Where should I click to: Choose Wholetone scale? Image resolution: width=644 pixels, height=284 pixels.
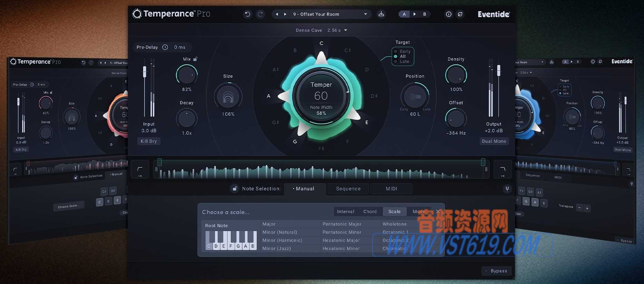[x=410, y=224]
